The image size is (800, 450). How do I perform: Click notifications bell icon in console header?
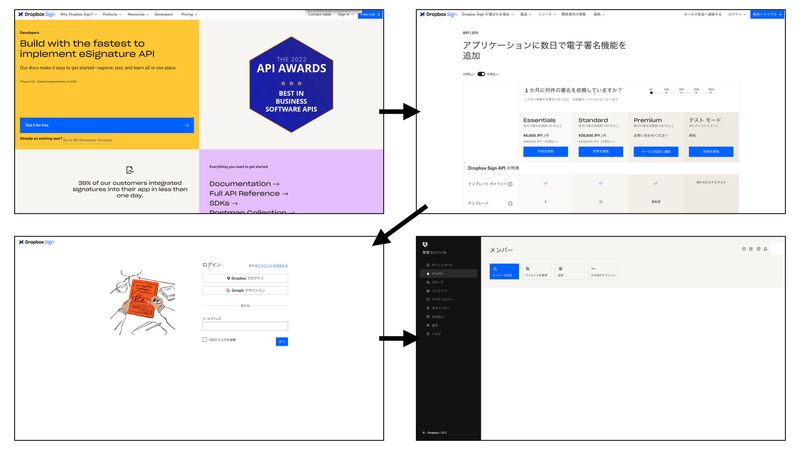tap(765, 249)
